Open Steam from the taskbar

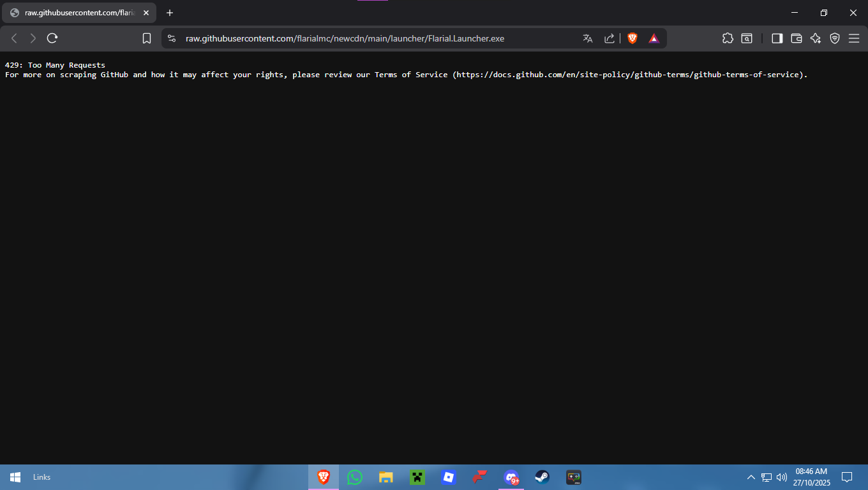(542, 477)
